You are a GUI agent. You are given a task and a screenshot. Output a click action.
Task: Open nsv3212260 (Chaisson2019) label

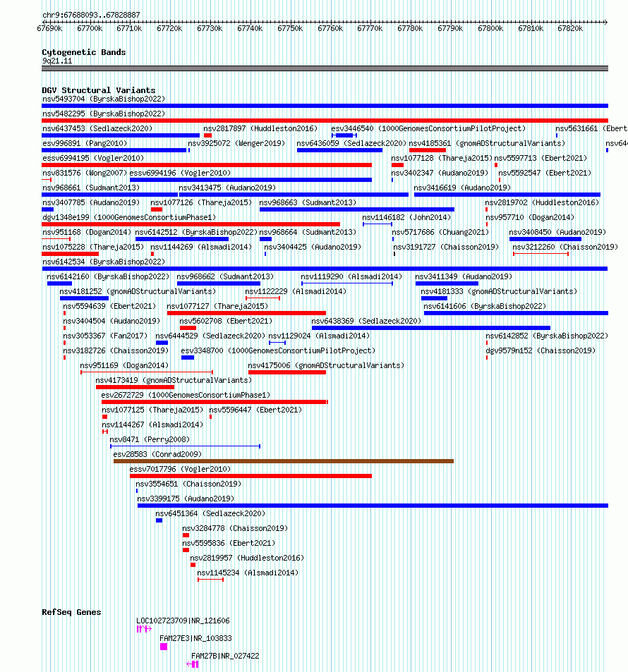click(565, 247)
